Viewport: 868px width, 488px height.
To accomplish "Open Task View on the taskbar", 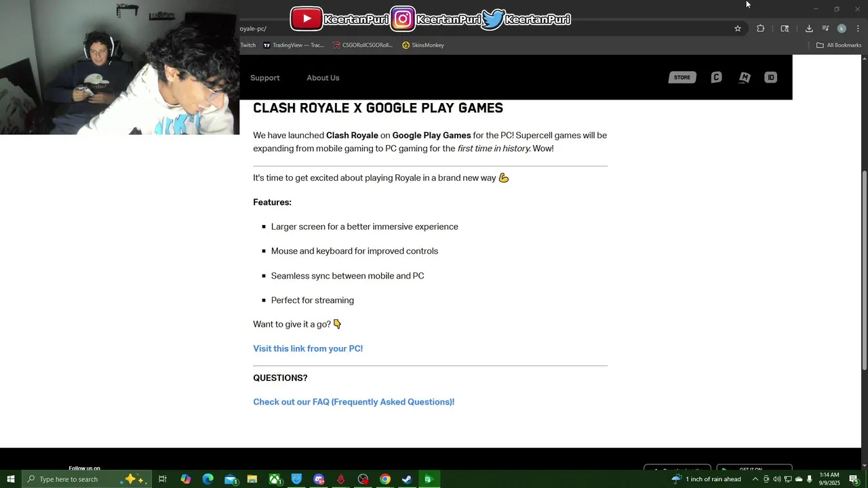I will coord(163,479).
